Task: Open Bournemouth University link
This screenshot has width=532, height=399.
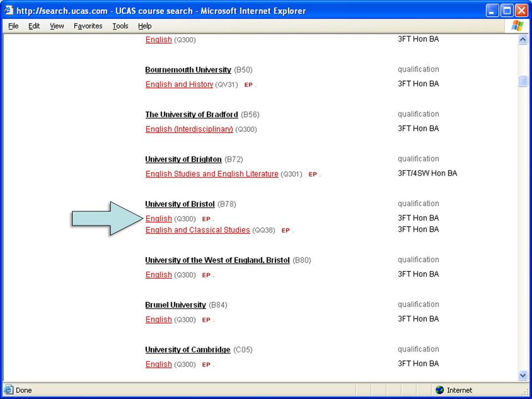Action: coord(188,70)
